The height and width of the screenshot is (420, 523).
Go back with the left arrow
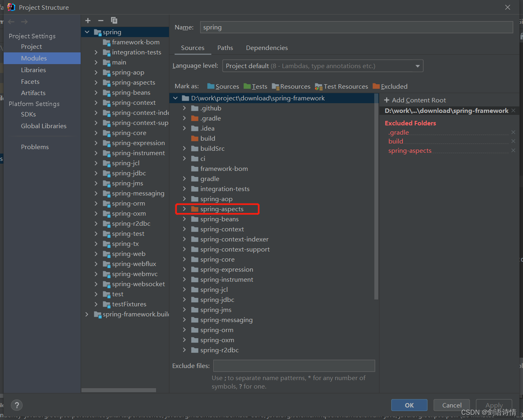(11, 22)
